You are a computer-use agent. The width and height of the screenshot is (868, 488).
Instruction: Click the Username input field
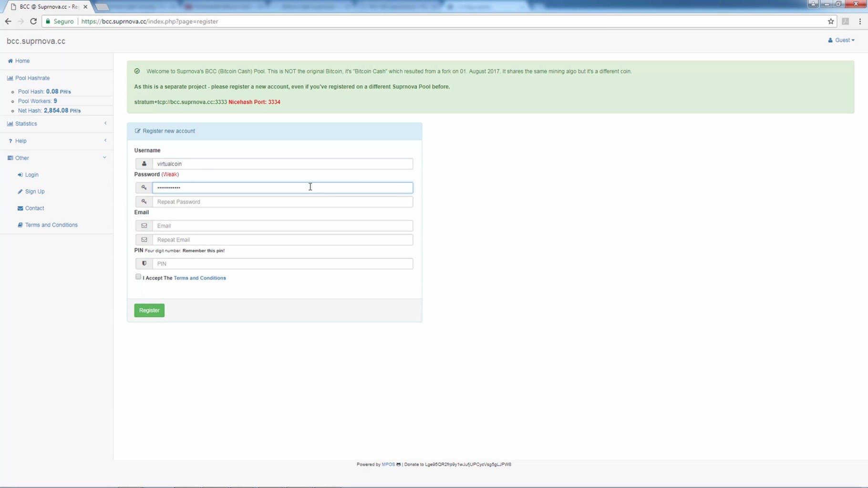coord(282,164)
